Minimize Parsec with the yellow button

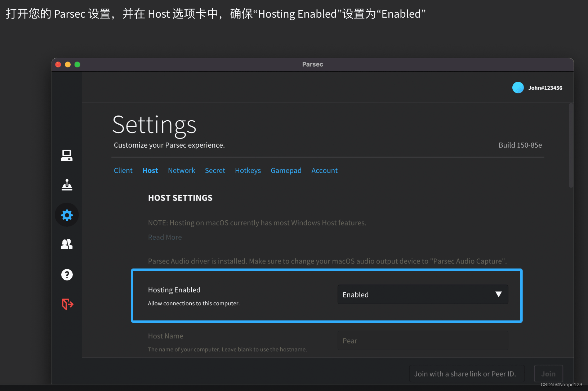tap(68, 64)
